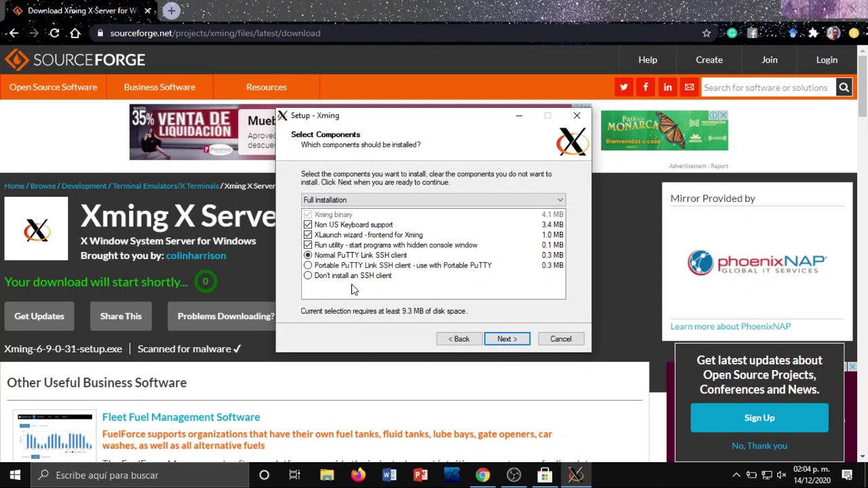Click the Xming project logo thumbnail
This screenshot has width=868, height=488.
[36, 229]
